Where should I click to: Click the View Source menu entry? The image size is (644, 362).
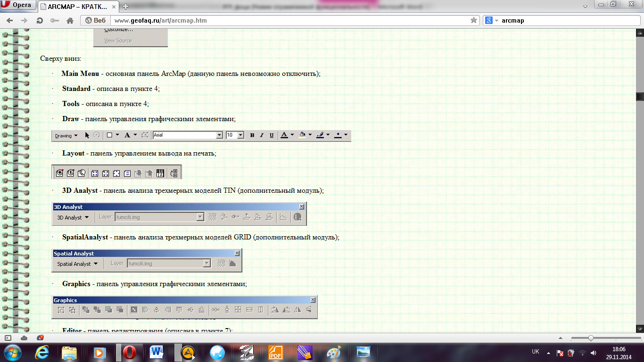[117, 41]
